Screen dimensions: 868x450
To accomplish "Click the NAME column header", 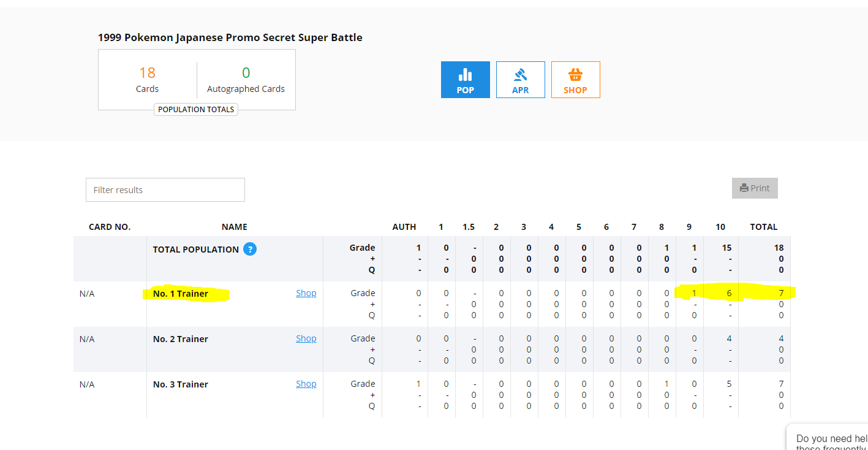I will pyautogui.click(x=234, y=227).
